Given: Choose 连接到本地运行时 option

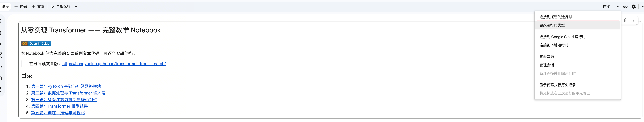Looking at the screenshot, I should pos(554,45).
